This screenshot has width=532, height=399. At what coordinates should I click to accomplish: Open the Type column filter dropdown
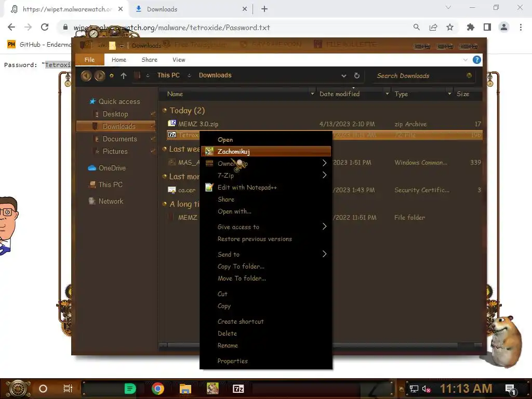point(449,94)
